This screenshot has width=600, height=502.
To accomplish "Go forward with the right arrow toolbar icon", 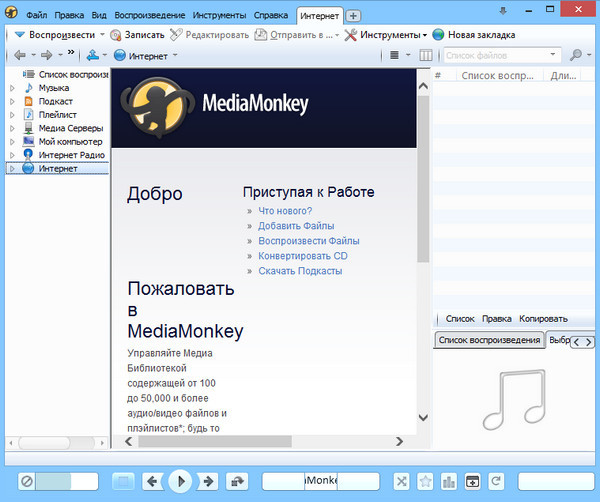I will click(x=46, y=55).
